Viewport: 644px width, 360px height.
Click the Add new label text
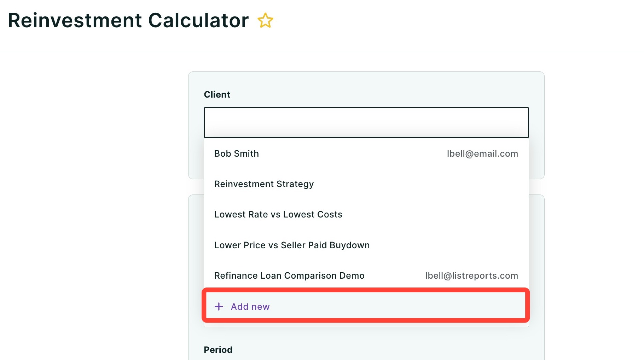pos(250,307)
